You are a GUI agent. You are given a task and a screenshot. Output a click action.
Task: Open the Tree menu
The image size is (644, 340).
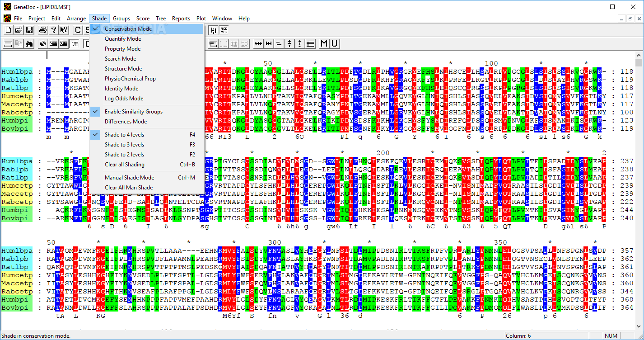161,19
